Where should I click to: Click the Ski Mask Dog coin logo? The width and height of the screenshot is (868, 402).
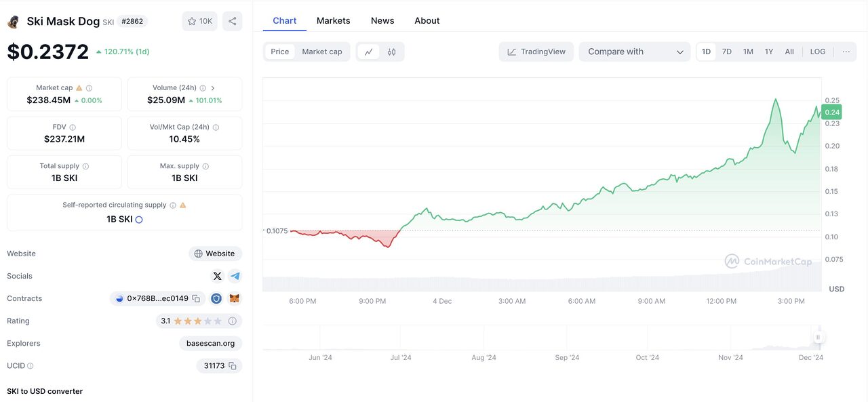pos(13,22)
